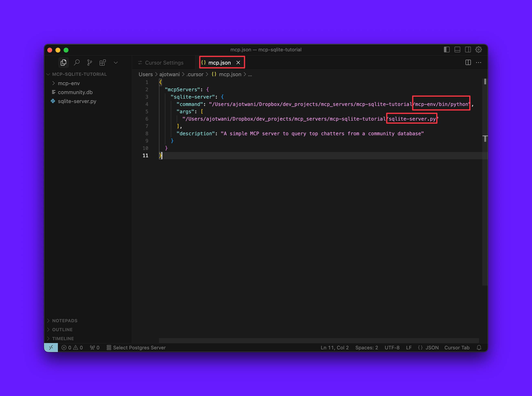Toggle bottom panel layout icon

click(x=457, y=50)
